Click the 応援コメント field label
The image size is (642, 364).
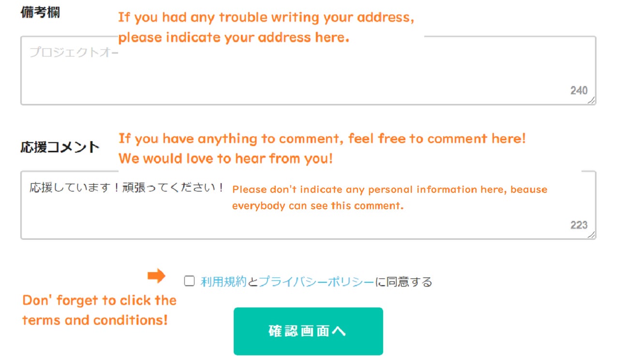click(x=60, y=147)
